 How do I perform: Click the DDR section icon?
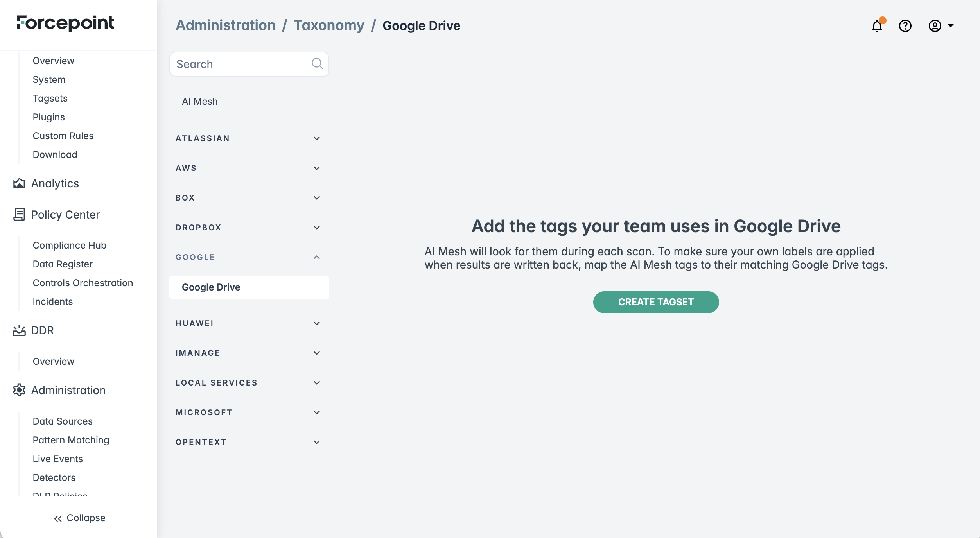[x=19, y=330]
